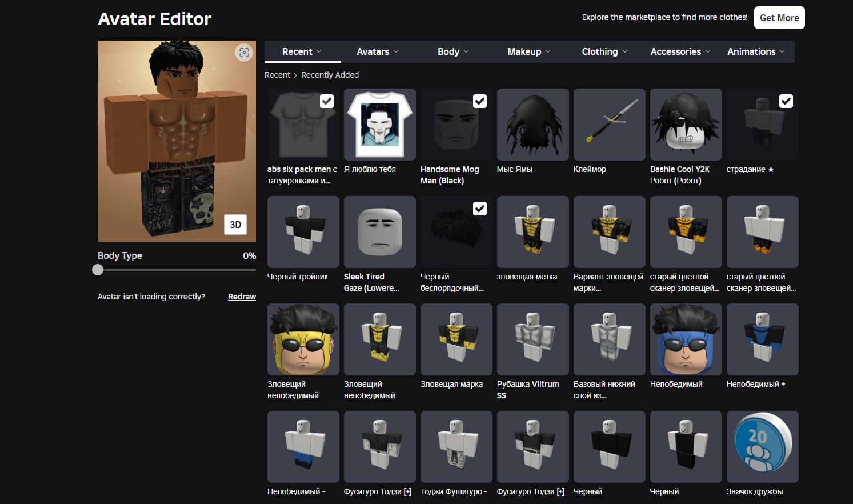Open the Avatars tab
This screenshot has height=504, width=853.
click(378, 51)
